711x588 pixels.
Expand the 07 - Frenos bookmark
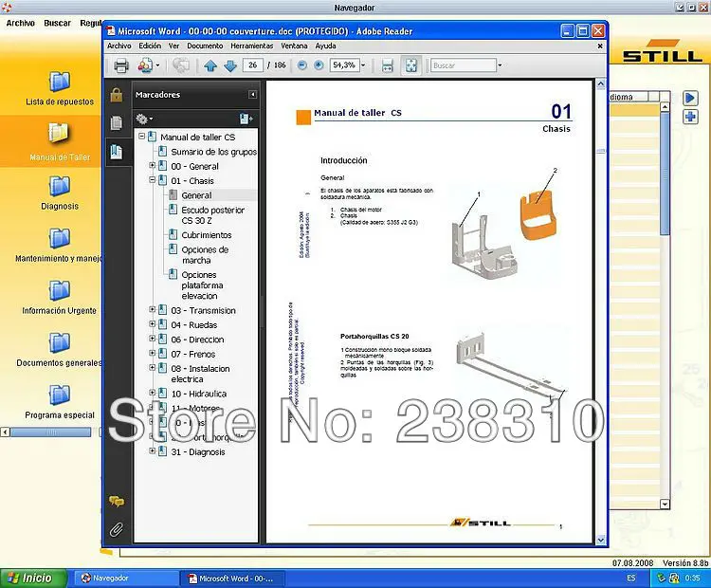coord(153,354)
